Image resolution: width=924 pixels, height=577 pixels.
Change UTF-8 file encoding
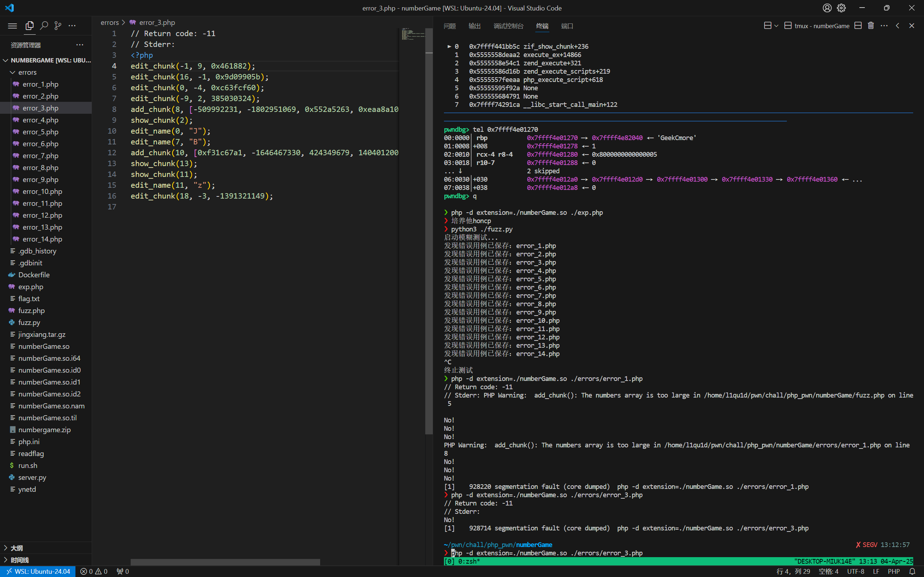click(x=856, y=571)
